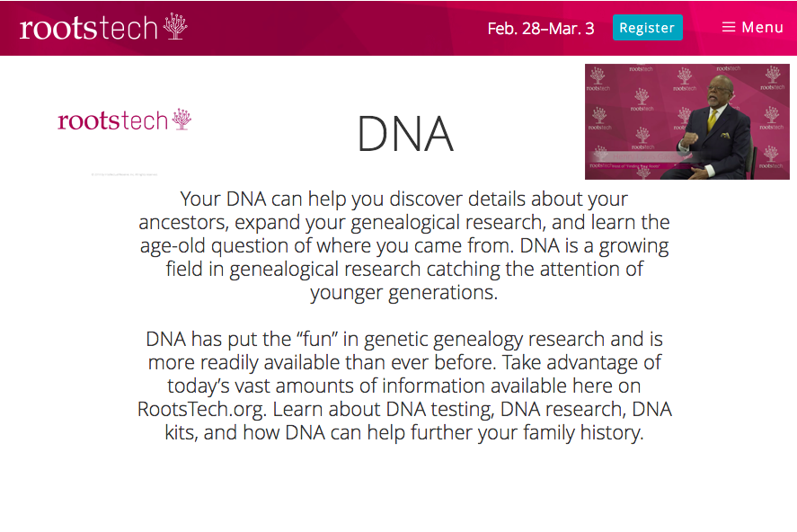Click the magenta rootstech slide logo text
The height and width of the screenshot is (532, 797).
[x=113, y=121]
